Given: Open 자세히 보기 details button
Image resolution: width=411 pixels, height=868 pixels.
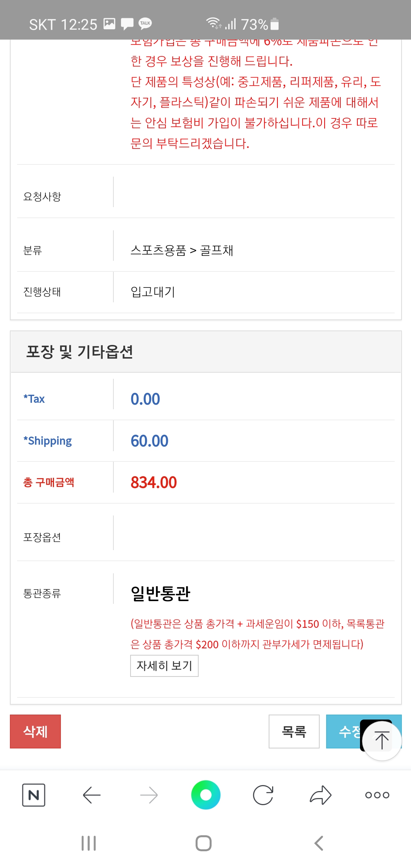Looking at the screenshot, I should [164, 666].
